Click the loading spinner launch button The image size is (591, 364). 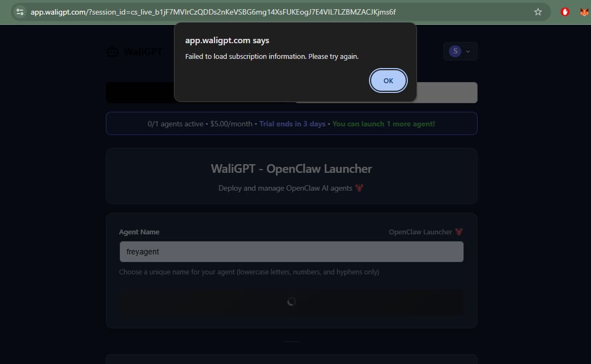pos(291,302)
